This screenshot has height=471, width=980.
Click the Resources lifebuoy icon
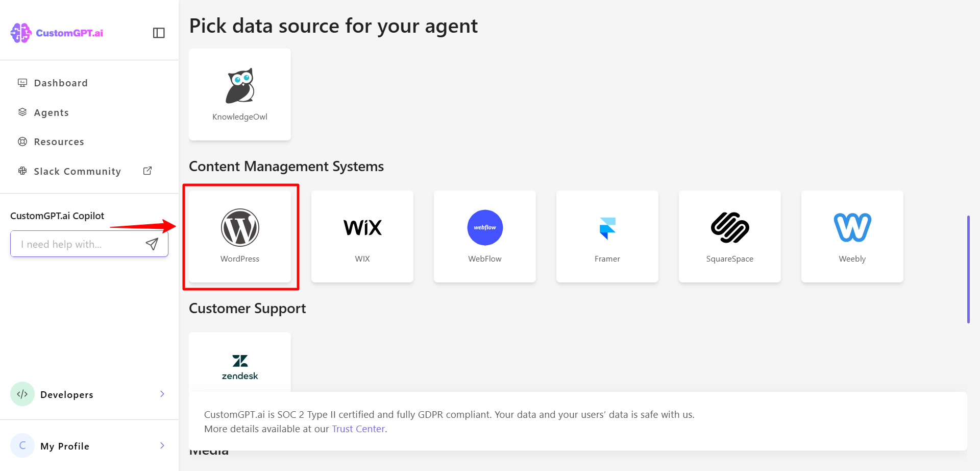point(22,142)
